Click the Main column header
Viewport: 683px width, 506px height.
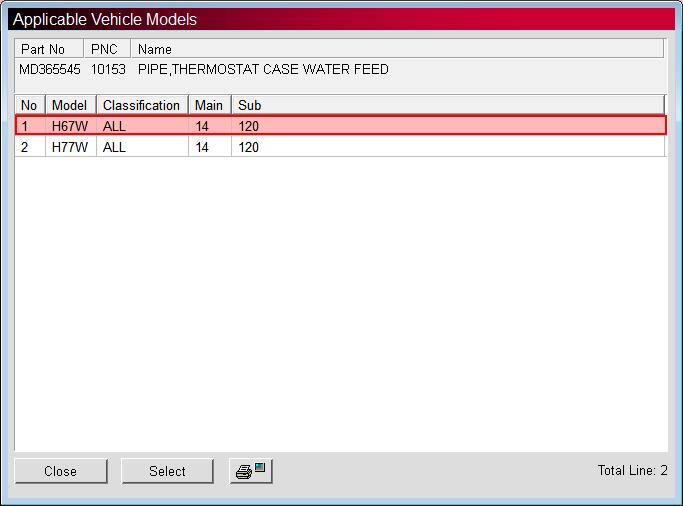coord(210,105)
